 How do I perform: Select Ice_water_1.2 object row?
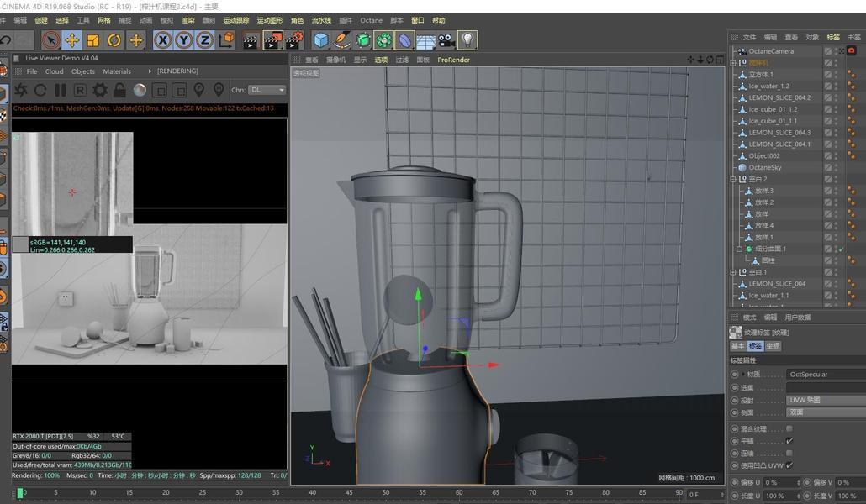(x=768, y=87)
